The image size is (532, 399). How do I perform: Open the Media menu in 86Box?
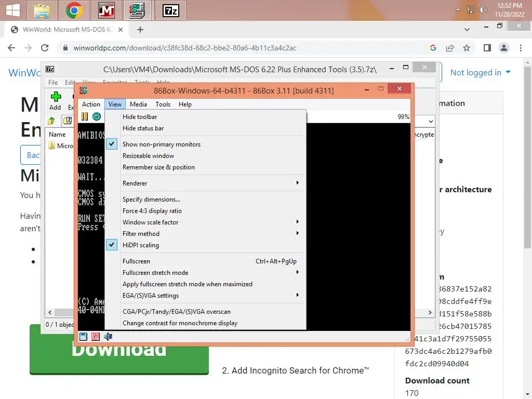(x=138, y=104)
